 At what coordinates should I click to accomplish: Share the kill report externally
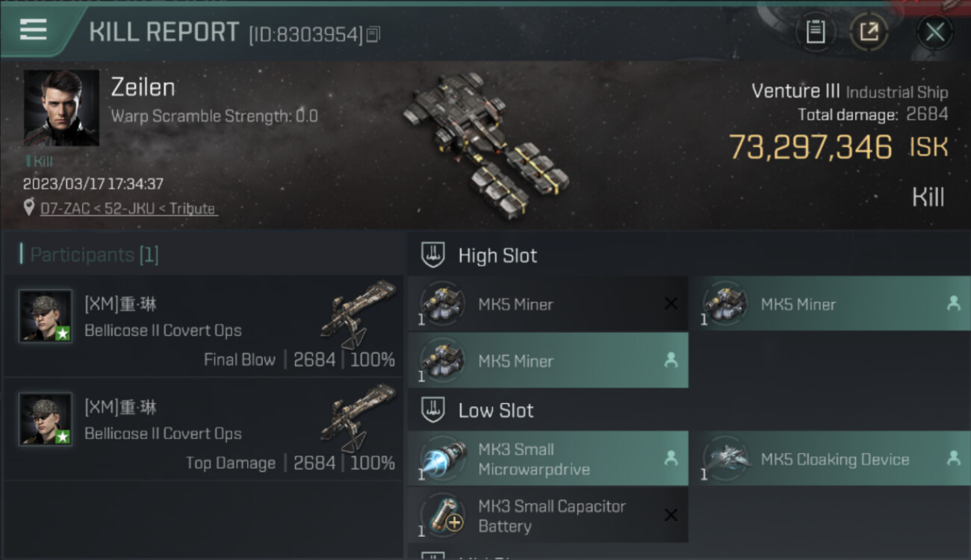click(869, 32)
